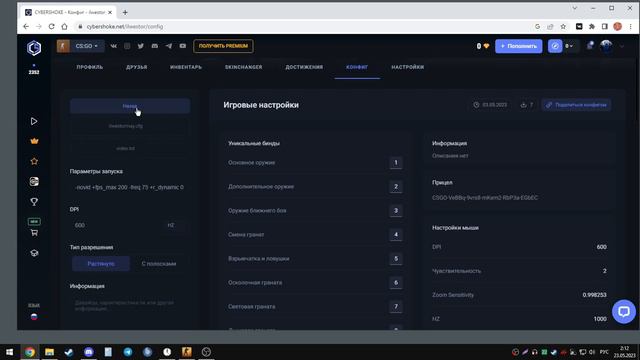
Task: Click the graduation cap icon in sidebar
Action: (34, 253)
